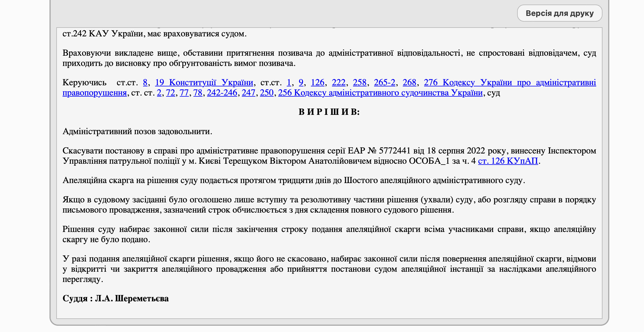Open the article 265-2 link
Viewport: 644px width, 332px height.
(385, 82)
